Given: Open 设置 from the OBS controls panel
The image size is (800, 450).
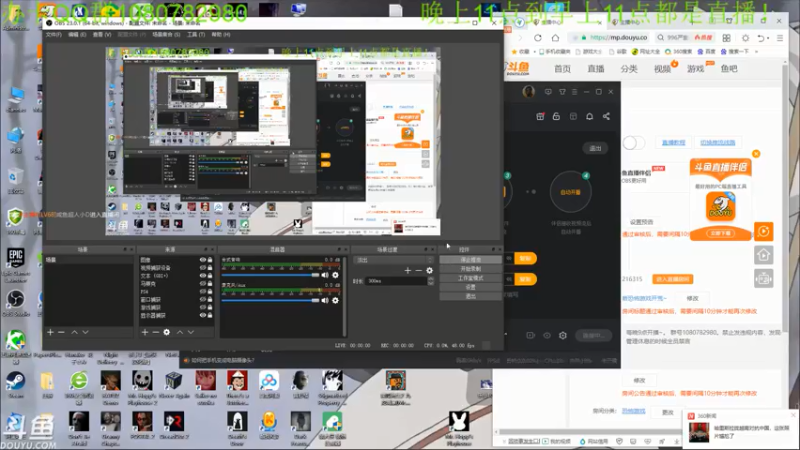Looking at the screenshot, I should coord(470,287).
